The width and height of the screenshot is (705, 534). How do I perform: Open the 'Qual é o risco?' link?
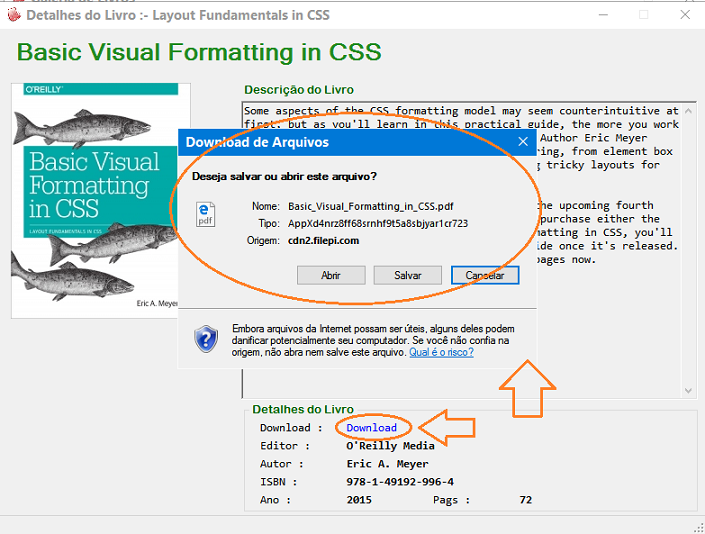click(x=441, y=352)
